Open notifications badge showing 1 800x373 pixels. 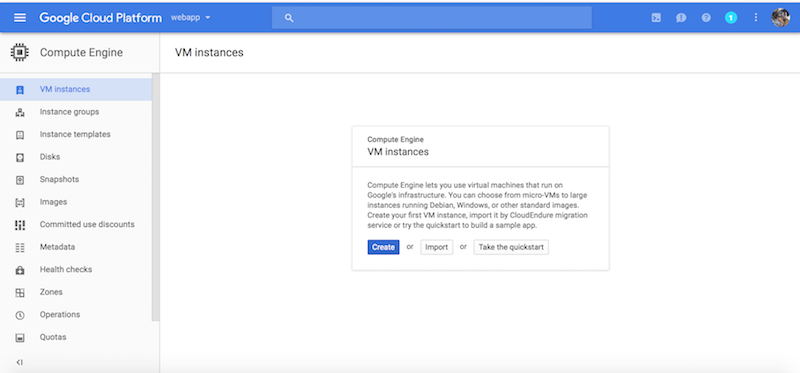(x=731, y=18)
